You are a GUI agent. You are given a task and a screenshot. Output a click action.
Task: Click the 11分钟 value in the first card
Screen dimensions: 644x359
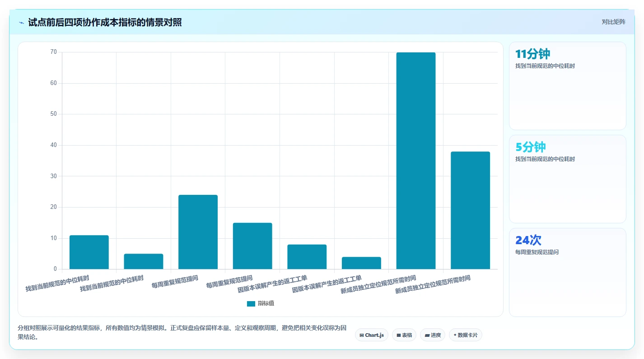point(532,54)
